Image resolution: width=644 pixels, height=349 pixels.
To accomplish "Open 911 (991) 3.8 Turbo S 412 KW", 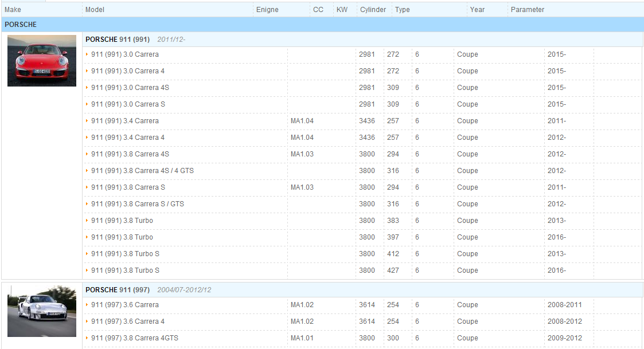I will pyautogui.click(x=125, y=254).
